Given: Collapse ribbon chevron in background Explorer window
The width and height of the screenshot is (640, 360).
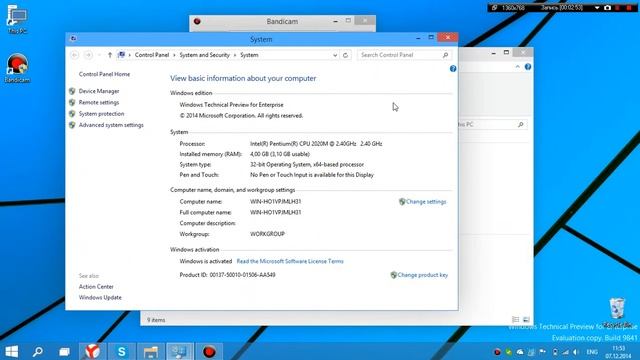Looking at the screenshot, I should [x=518, y=67].
